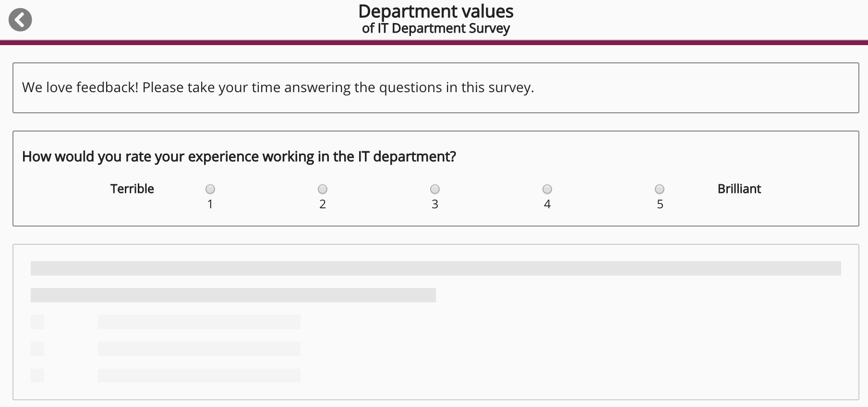Select rating 2 radio button
The width and height of the screenshot is (868, 407).
click(x=323, y=189)
